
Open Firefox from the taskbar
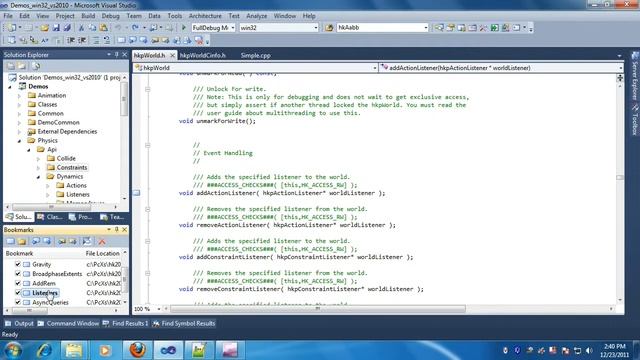[x=138, y=350]
